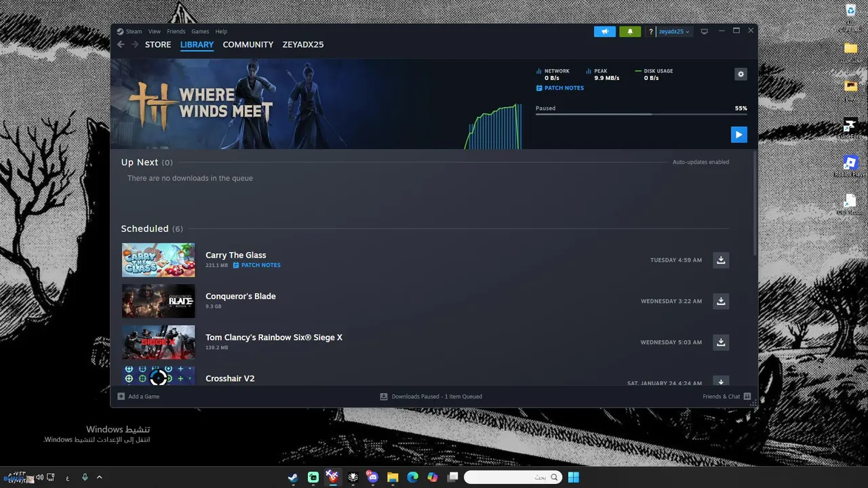
Task: Select the Crosshair V2 title
Action: coord(230,378)
